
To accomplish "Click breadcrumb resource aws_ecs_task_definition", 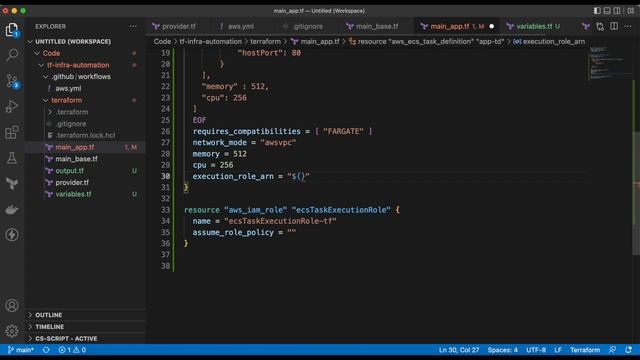I will pos(427,42).
